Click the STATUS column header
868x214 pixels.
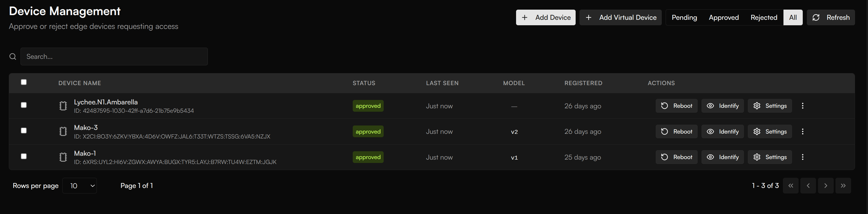coord(364,83)
